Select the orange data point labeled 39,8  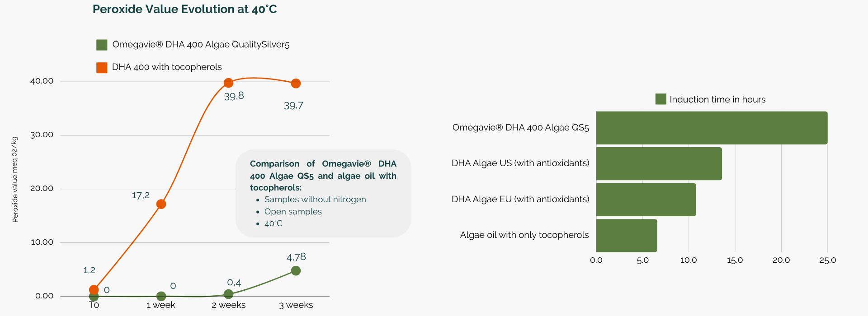229,83
